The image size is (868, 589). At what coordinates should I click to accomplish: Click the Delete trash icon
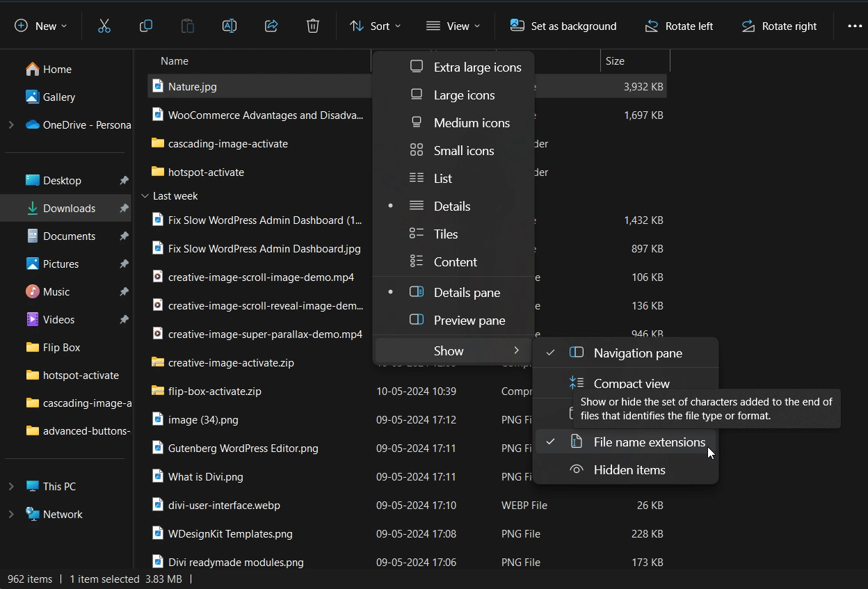tap(313, 26)
